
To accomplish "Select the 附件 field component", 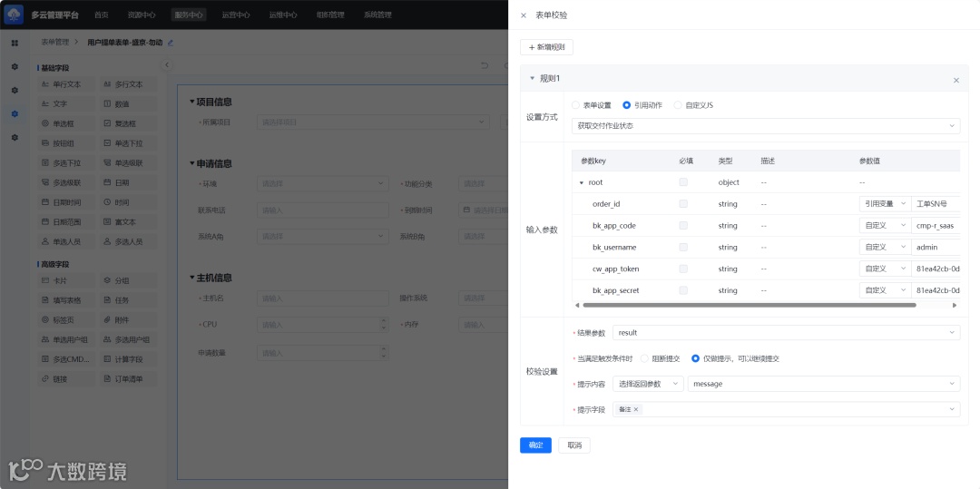I will [129, 319].
